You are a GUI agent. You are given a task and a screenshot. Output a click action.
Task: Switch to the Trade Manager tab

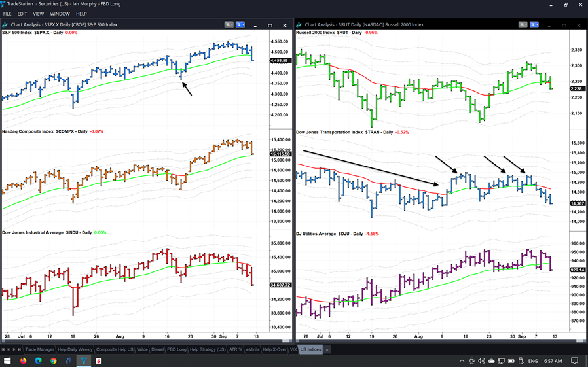pyautogui.click(x=39, y=350)
